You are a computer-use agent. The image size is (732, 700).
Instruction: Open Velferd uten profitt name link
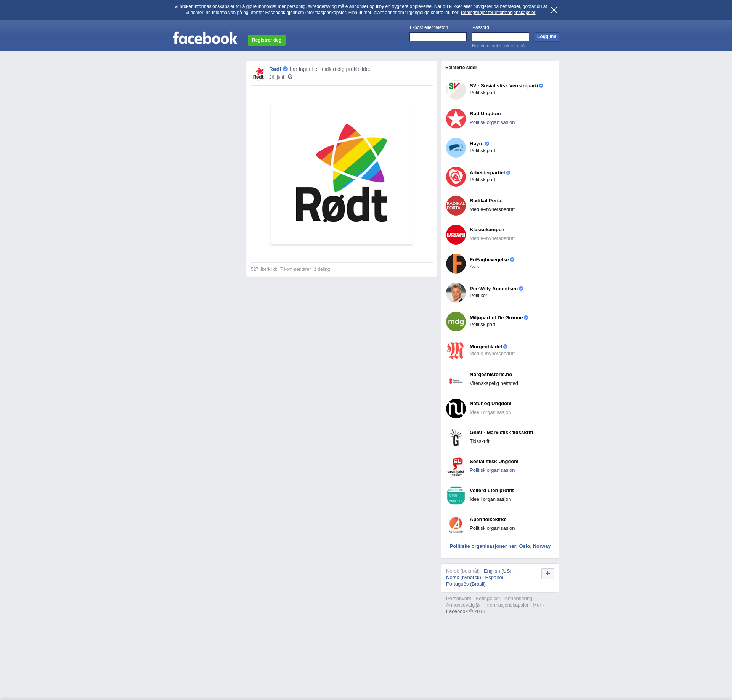pyautogui.click(x=491, y=491)
